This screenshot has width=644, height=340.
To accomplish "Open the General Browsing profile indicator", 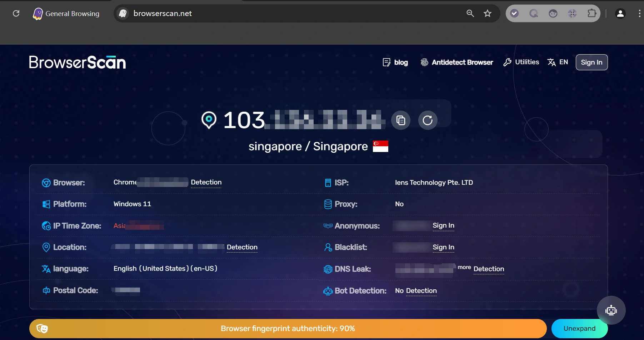I will tap(66, 14).
